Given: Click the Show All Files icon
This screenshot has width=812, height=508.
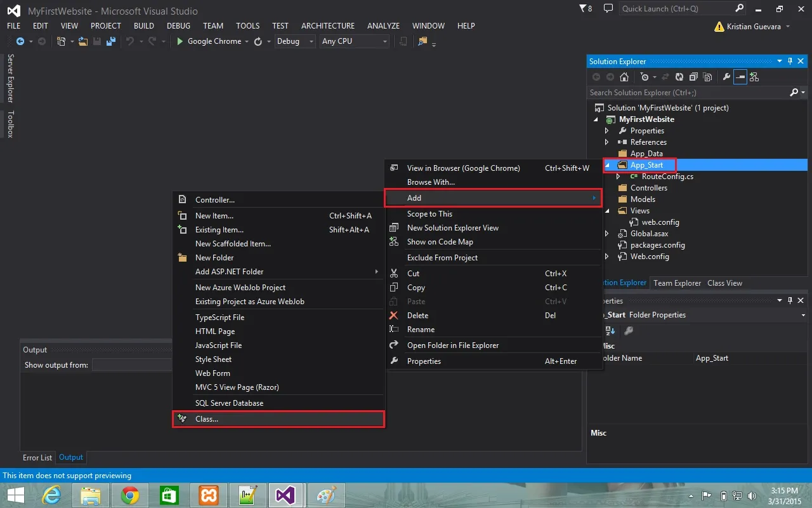Looking at the screenshot, I should (707, 77).
